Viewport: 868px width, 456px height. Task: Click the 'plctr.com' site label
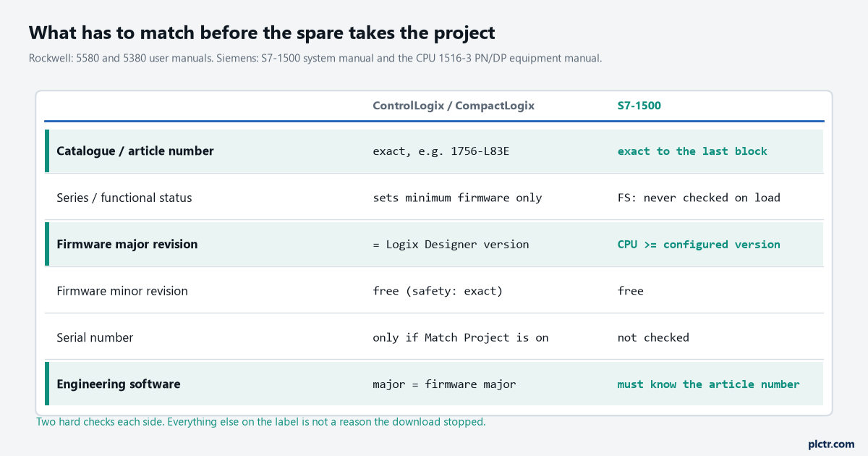[x=831, y=444]
